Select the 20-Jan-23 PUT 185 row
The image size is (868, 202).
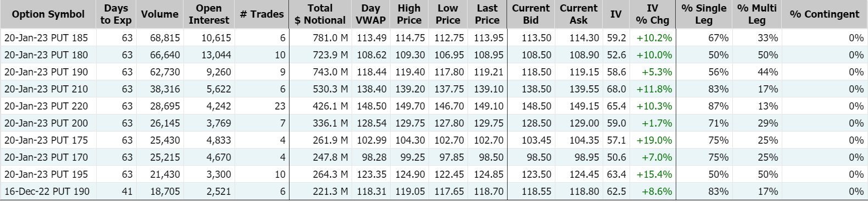434,38
